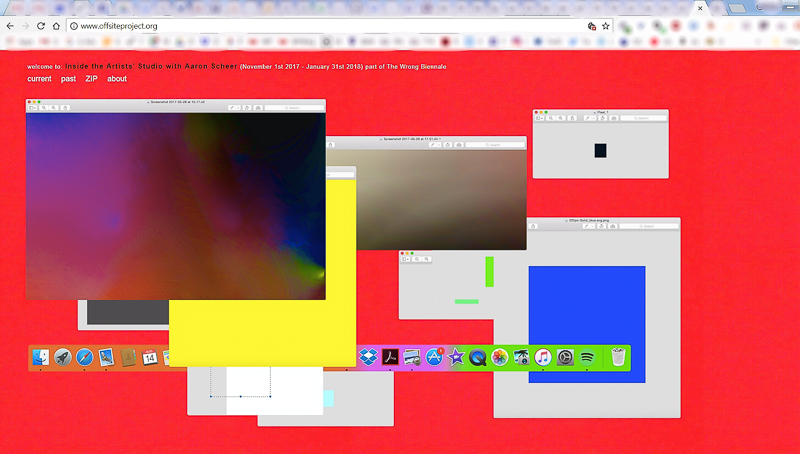Click the browser home icon
800x454 pixels.
[x=57, y=26]
